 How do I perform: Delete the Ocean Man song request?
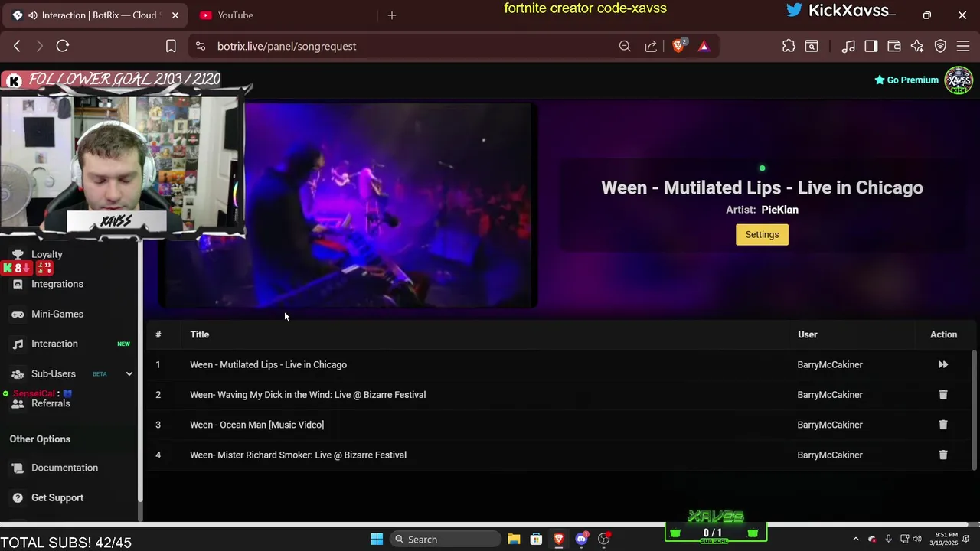point(943,425)
